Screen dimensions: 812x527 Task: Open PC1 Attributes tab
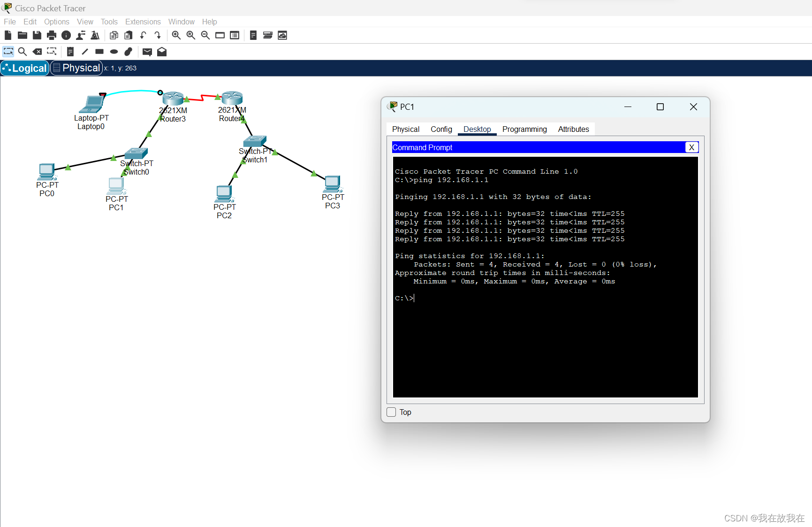[573, 129]
